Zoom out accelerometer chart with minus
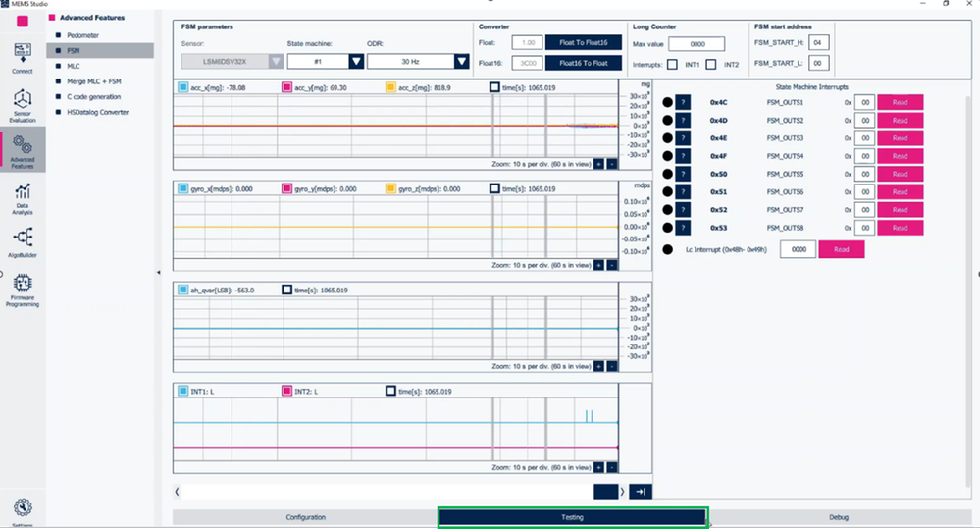This screenshot has width=980, height=529. point(612,164)
